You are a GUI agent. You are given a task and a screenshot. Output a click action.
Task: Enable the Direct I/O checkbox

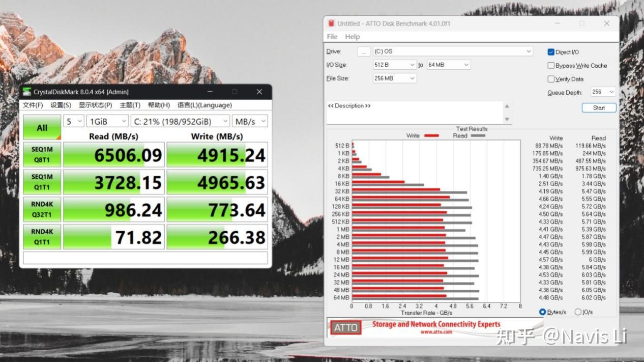pyautogui.click(x=551, y=52)
